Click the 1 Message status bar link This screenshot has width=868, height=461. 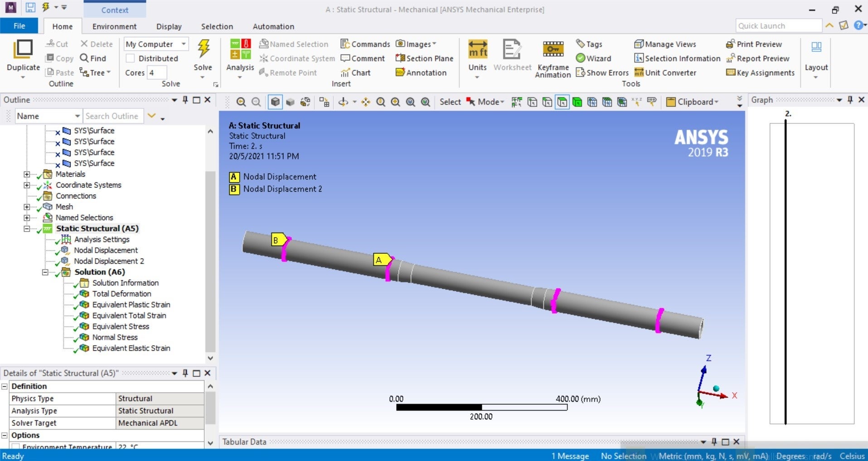(570, 456)
